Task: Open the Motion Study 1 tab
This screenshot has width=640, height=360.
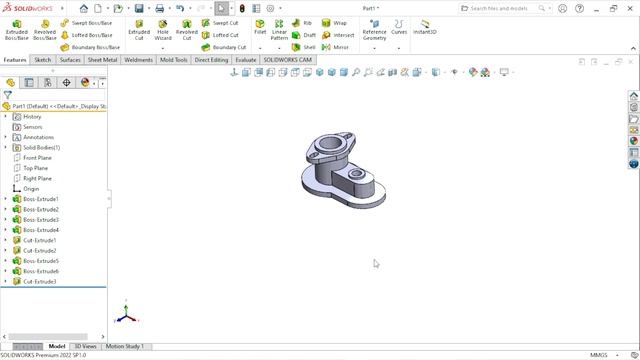Action: [124, 346]
